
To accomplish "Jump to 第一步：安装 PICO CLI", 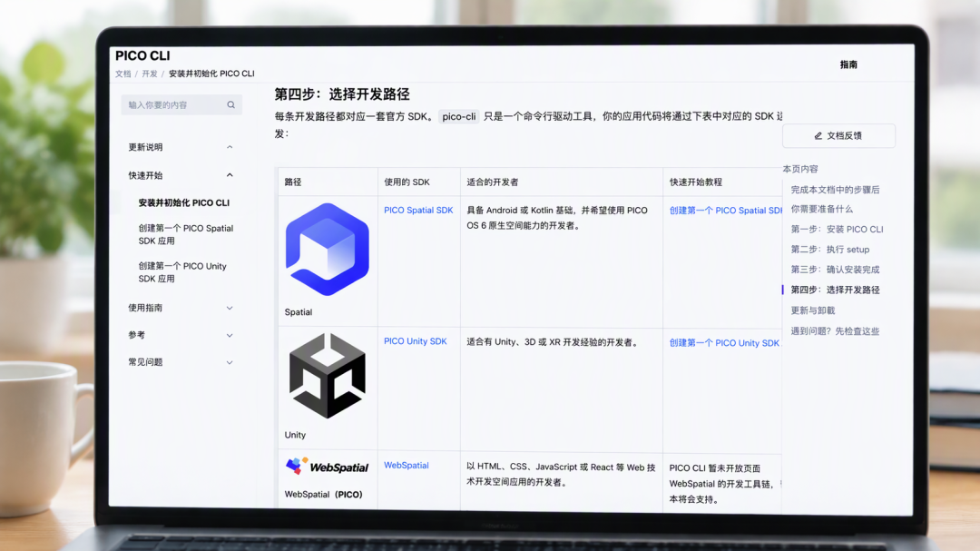I will [x=837, y=230].
